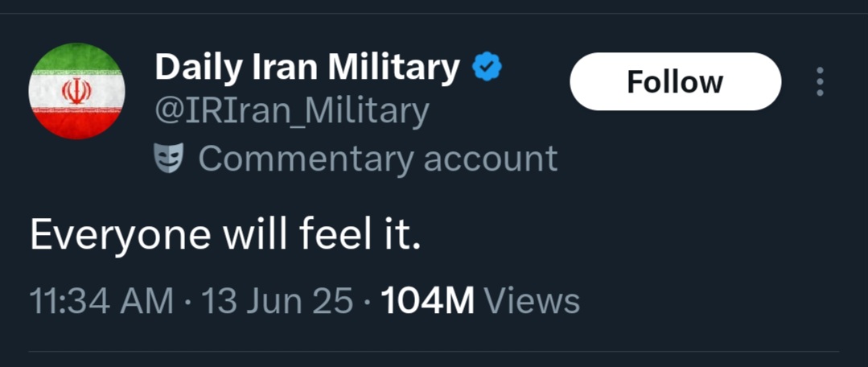Click the 11:34 AM timestamp
Viewport: 868px width, 367px height.
101,303
